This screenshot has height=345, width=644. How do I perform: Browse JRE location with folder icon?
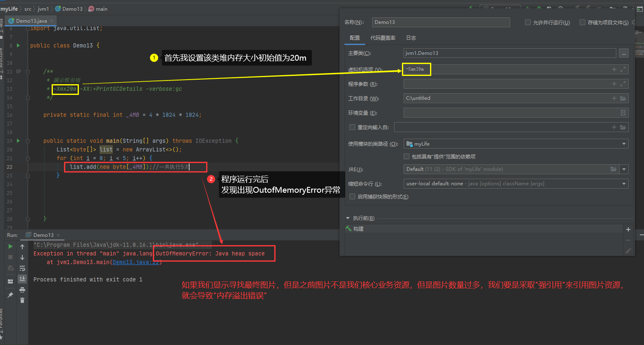(613, 169)
